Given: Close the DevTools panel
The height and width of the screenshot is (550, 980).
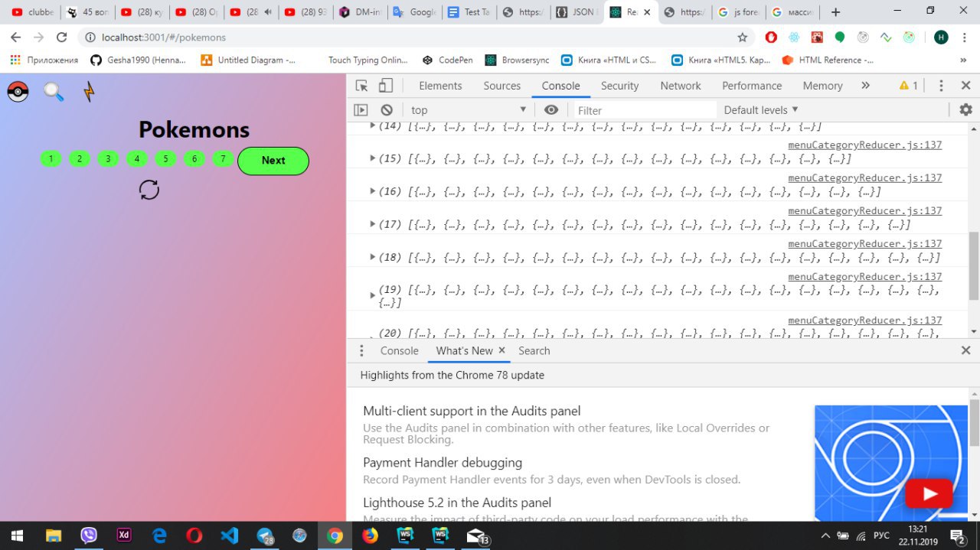Looking at the screenshot, I should (x=965, y=86).
